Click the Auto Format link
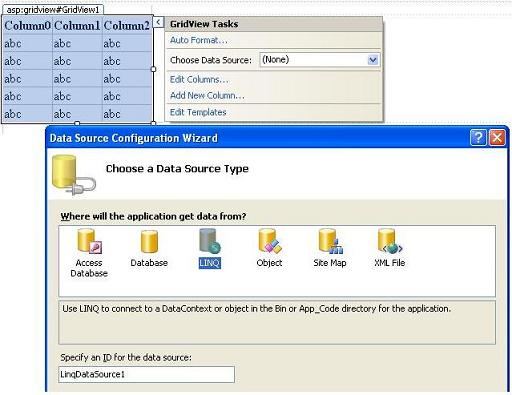Viewport: 512px width, 395px height. [x=199, y=40]
